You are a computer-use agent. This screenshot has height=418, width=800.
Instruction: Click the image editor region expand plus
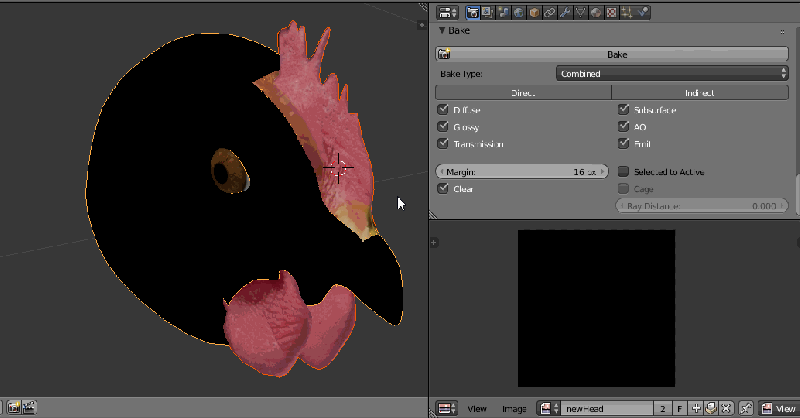[434, 242]
